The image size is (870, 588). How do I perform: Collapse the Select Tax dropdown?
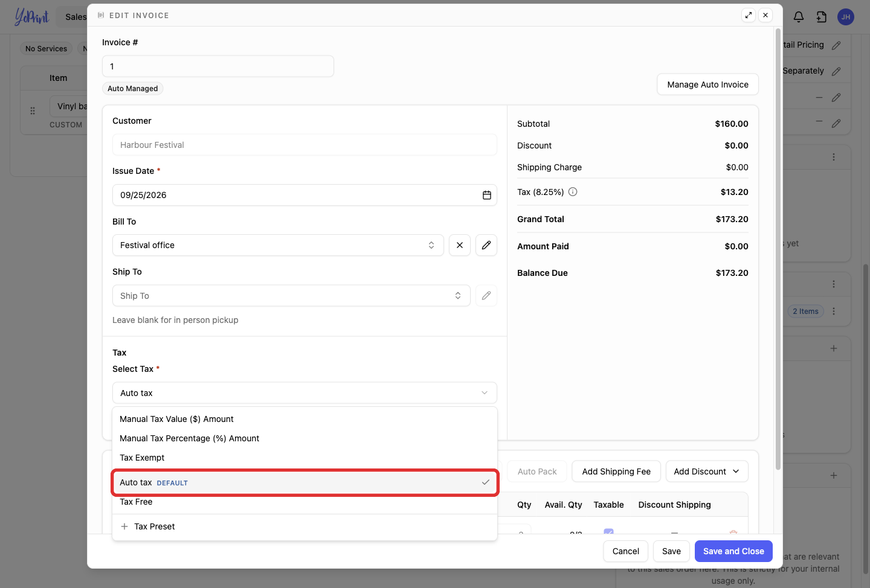304,393
